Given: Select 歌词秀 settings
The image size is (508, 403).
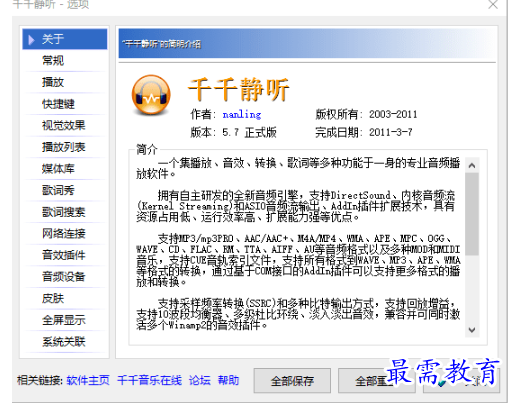Looking at the screenshot, I should point(65,191).
